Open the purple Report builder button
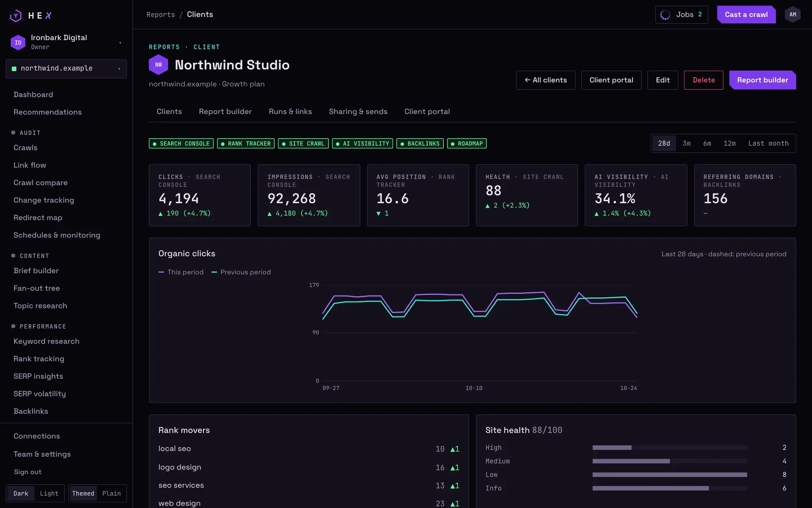The image size is (812, 508). tap(762, 80)
